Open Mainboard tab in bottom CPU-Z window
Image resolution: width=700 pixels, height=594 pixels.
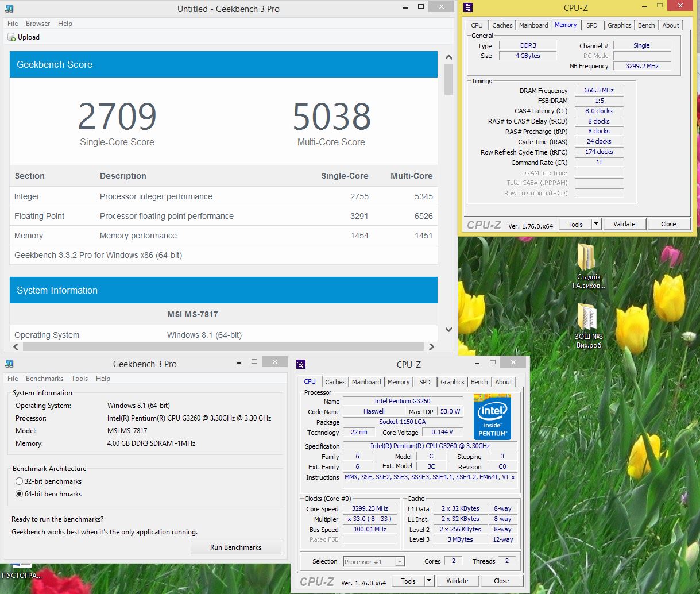click(366, 382)
